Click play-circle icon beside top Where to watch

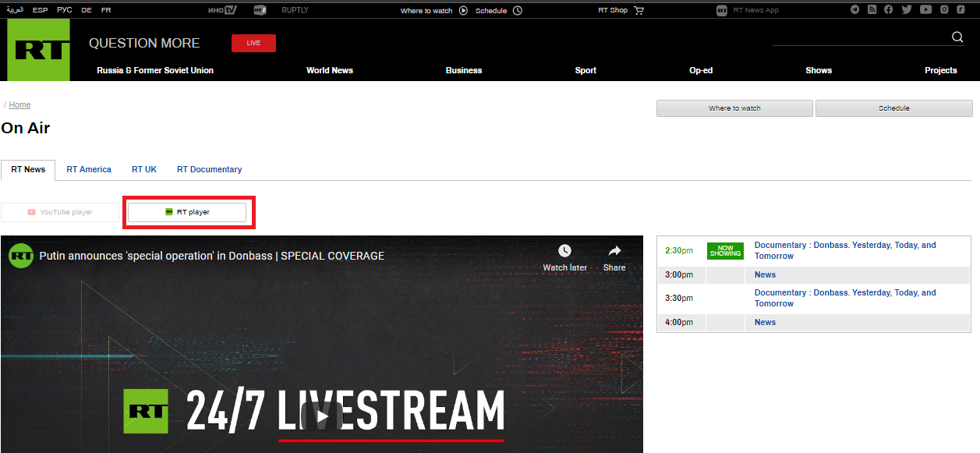tap(463, 11)
